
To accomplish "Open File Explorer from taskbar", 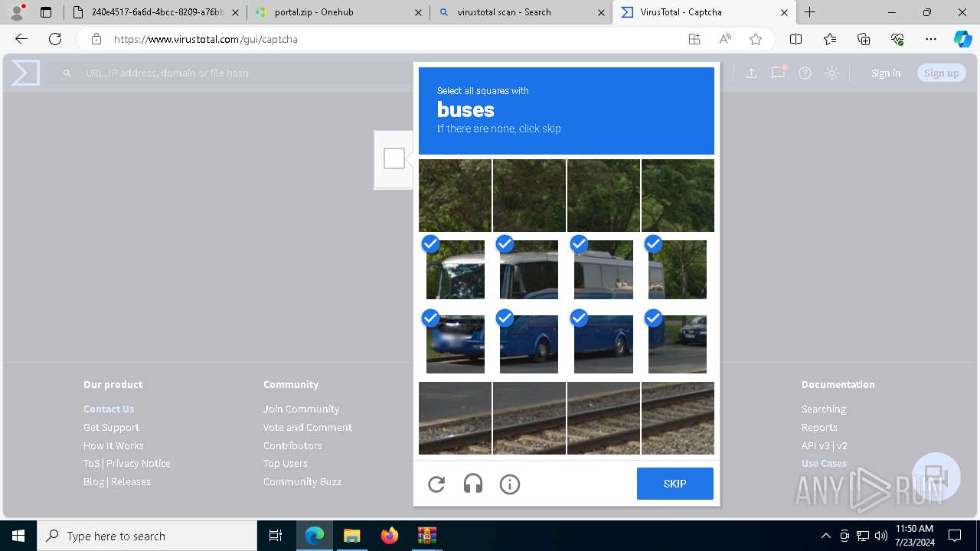I will (351, 536).
